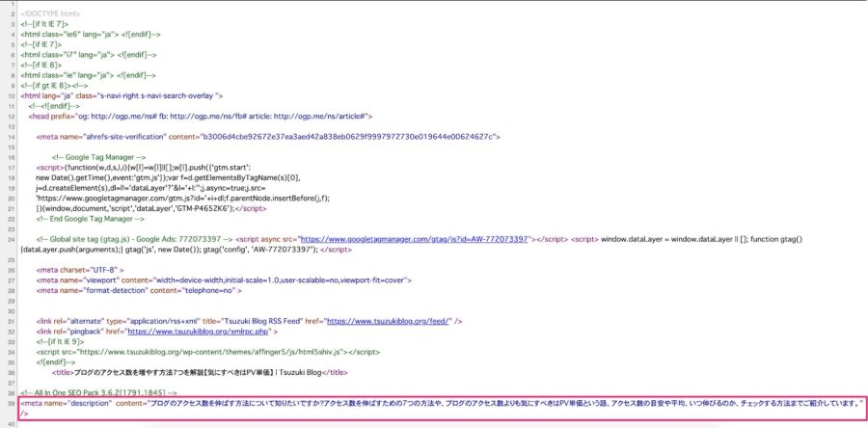Click the GTM-P4652K6 script line
This screenshot has height=428, width=868.
[151, 208]
